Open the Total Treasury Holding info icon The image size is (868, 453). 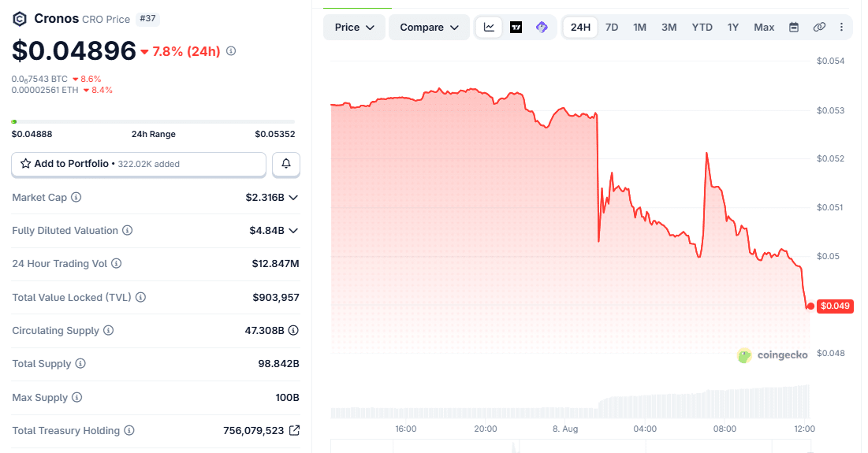(x=129, y=431)
